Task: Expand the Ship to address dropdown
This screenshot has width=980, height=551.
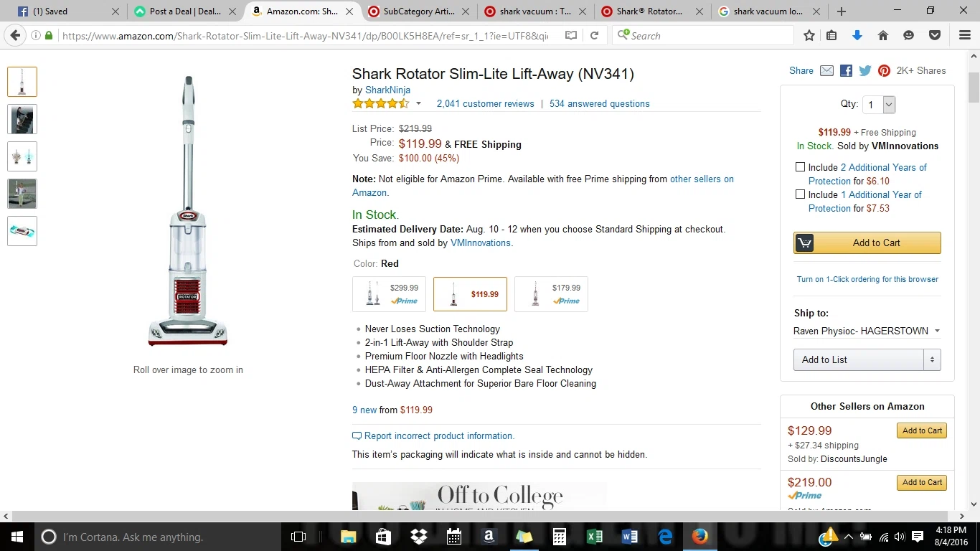Action: click(x=867, y=331)
